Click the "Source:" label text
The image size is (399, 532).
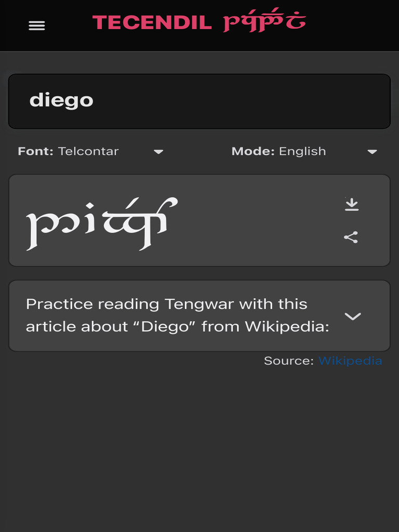288,361
